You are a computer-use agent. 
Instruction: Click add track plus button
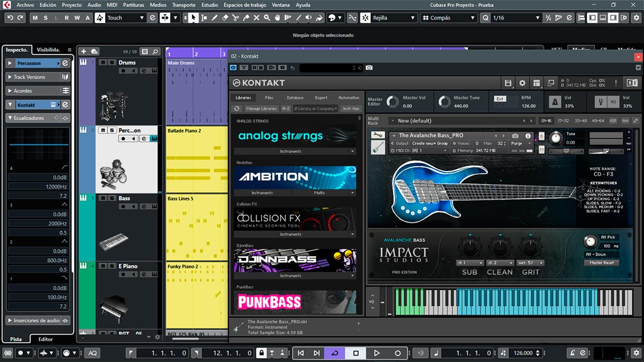[83, 51]
